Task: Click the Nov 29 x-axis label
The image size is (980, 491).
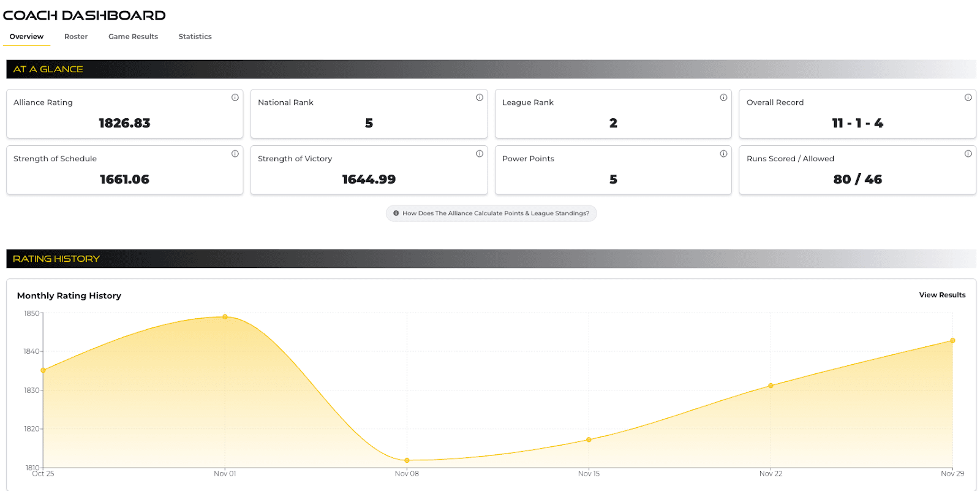Action: point(952,473)
